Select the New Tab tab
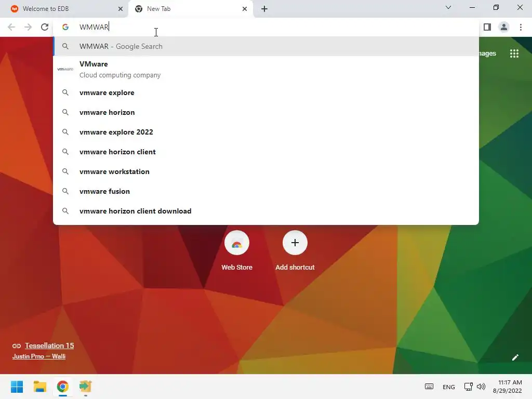Screen dimensions: 532x399 click(x=191, y=9)
